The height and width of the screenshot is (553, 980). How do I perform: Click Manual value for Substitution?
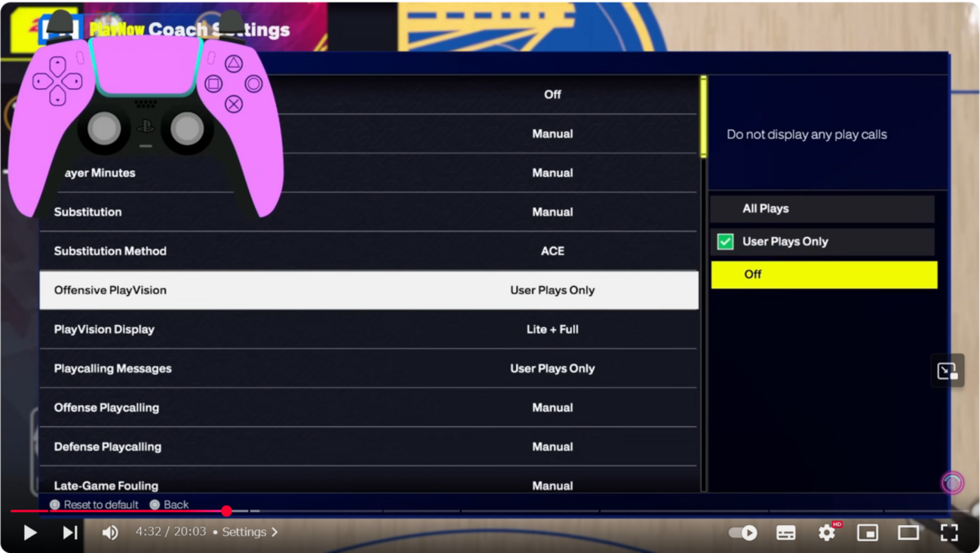(552, 212)
